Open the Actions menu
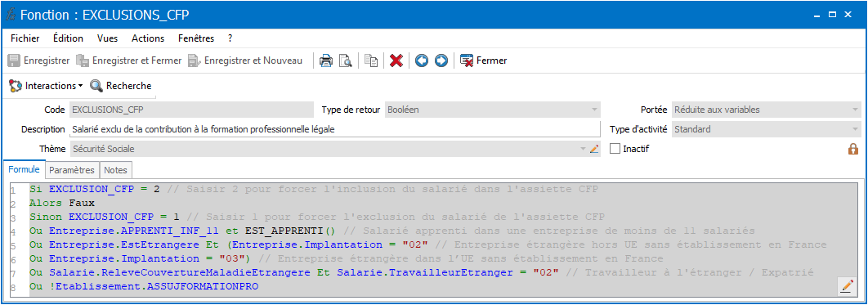 tap(148, 38)
